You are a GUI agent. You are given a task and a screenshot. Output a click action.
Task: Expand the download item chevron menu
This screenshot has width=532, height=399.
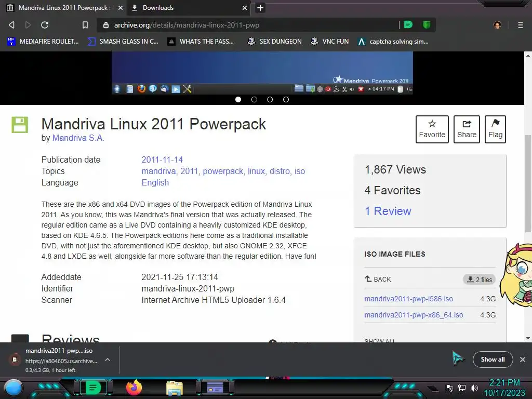click(x=107, y=360)
